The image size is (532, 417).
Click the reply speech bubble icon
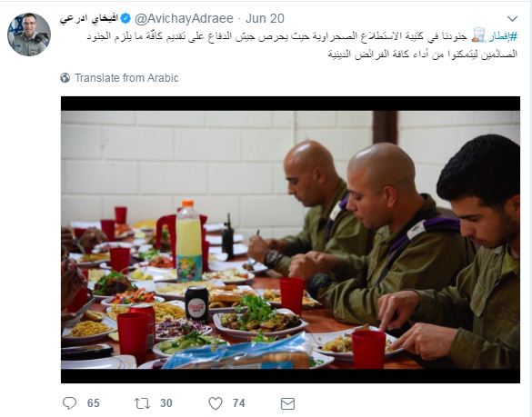pos(69,403)
